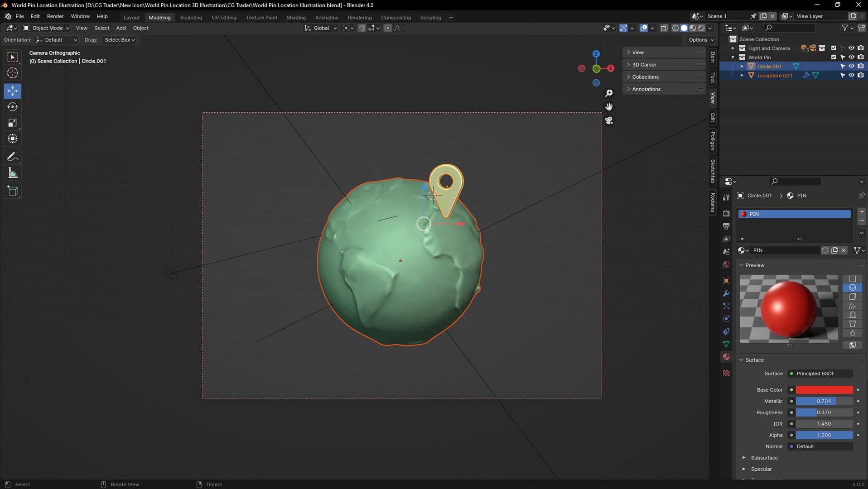Open the Render menu
This screenshot has height=489, width=868.
(x=55, y=16)
